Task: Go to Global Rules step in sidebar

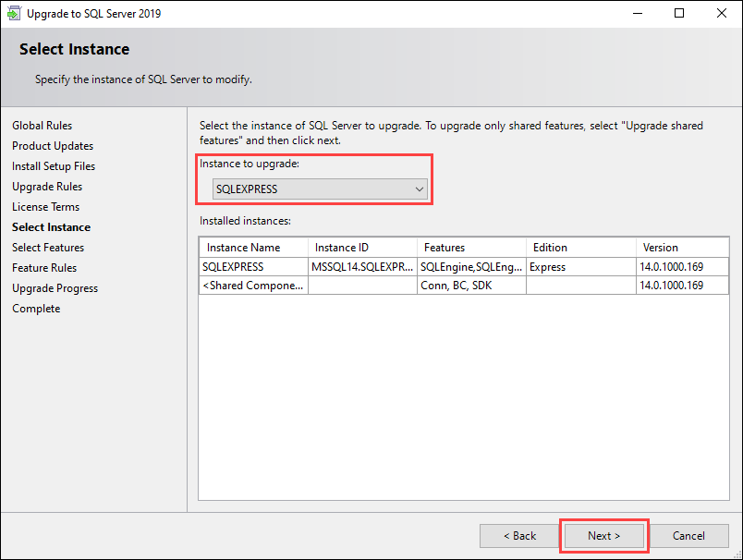Action: coord(42,126)
